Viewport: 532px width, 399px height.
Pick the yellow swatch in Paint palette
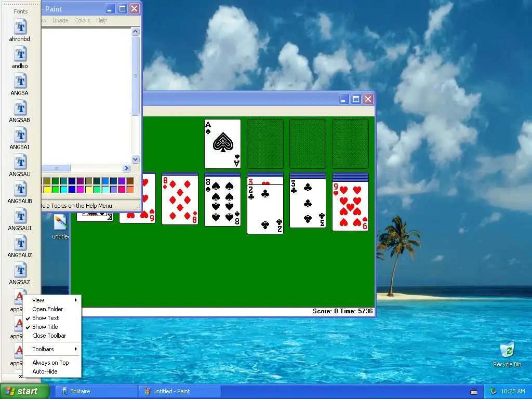(x=47, y=189)
